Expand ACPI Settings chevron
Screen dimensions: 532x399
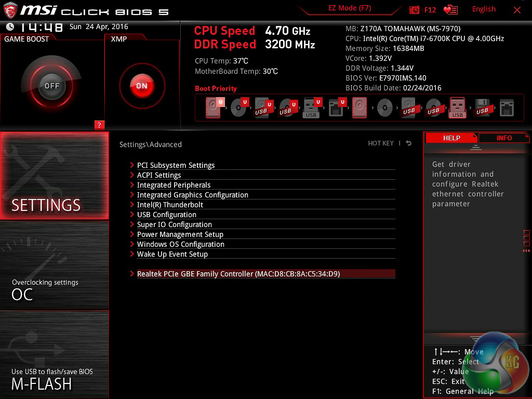pos(132,175)
